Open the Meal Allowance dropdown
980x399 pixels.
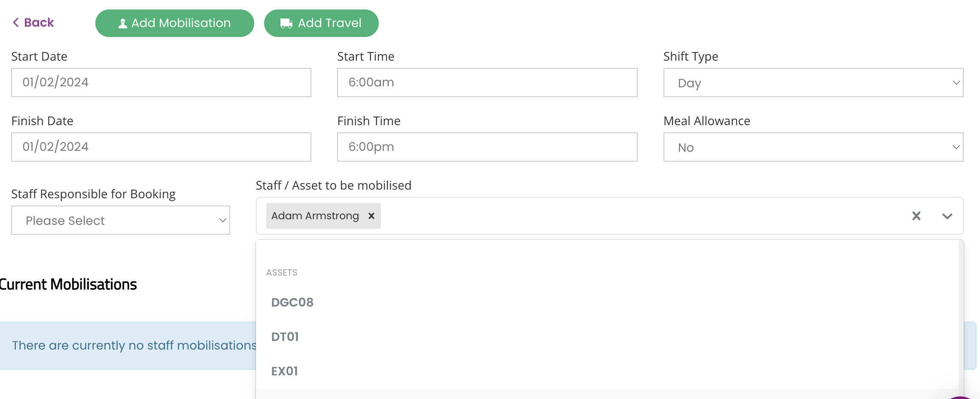click(813, 147)
